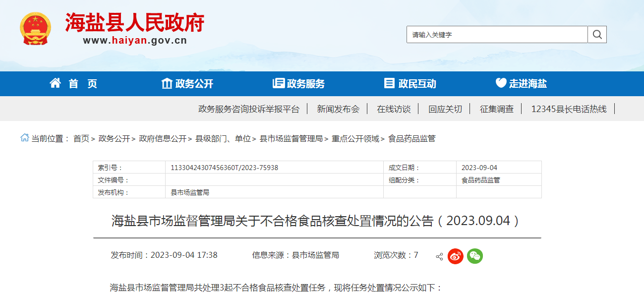The image size is (644, 294).
Task: Click 发布时间:2023-09-04 17:38 text
Action: [x=164, y=255]
